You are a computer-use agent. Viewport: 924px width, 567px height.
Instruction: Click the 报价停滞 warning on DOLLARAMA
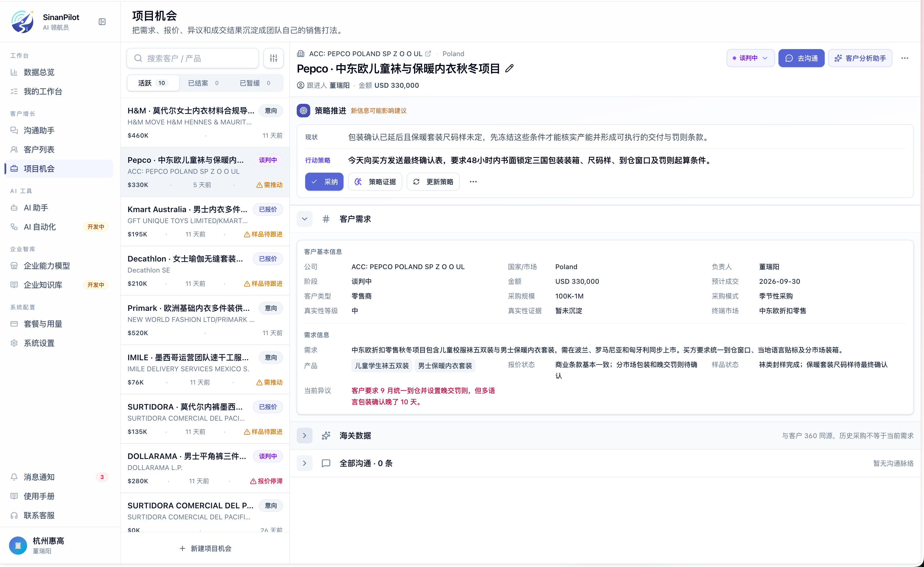pos(266,481)
